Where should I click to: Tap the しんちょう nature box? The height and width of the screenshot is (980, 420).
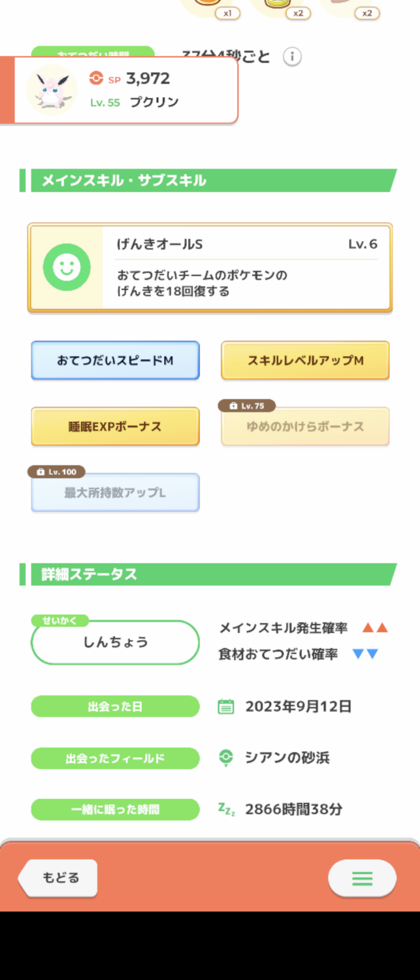(x=115, y=642)
